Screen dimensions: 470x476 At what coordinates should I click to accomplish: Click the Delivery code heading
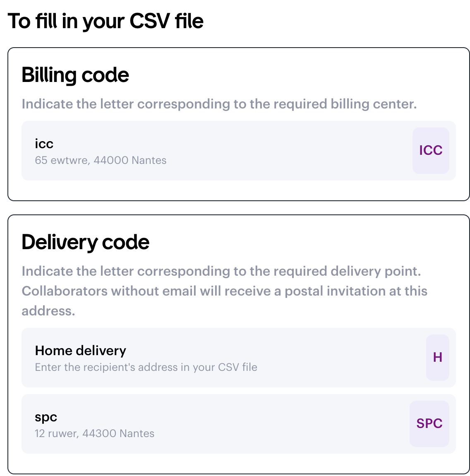point(85,242)
